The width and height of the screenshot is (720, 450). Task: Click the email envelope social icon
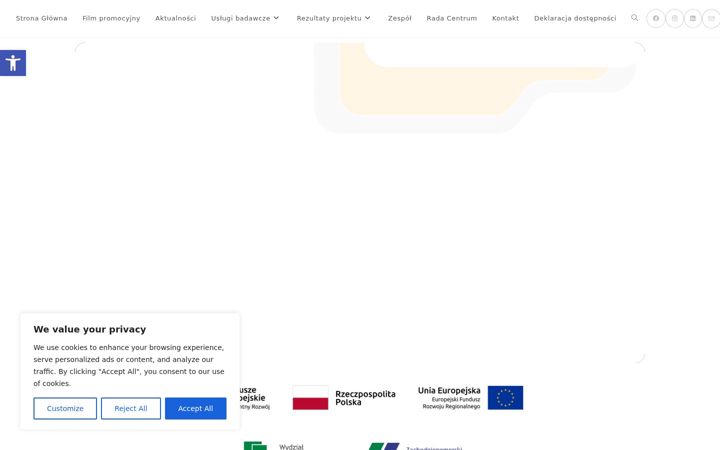point(711,18)
